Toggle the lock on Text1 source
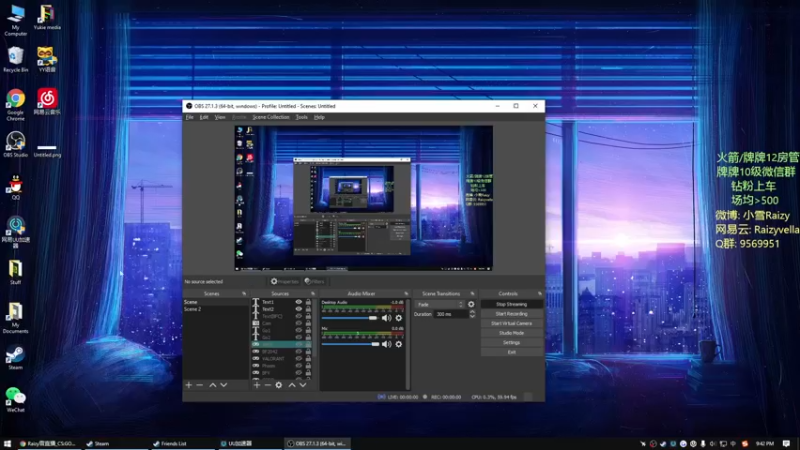 coord(308,302)
